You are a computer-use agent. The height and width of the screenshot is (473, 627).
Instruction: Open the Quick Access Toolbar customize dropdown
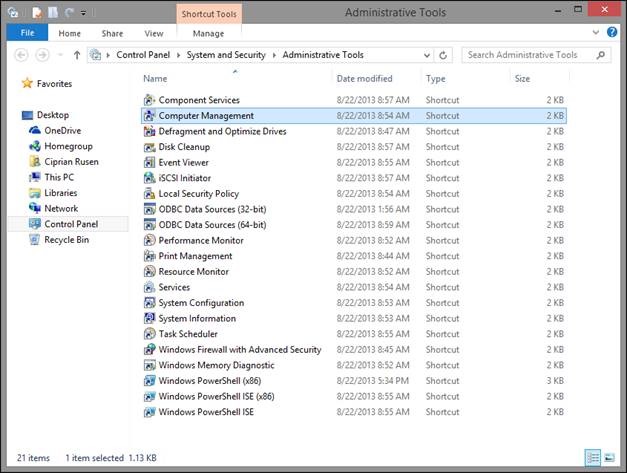(83, 13)
